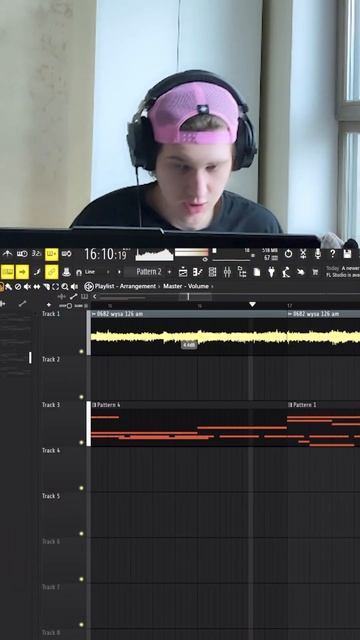This screenshot has height=640, width=360.
Task: Open the Browser icon
Action: (242, 272)
